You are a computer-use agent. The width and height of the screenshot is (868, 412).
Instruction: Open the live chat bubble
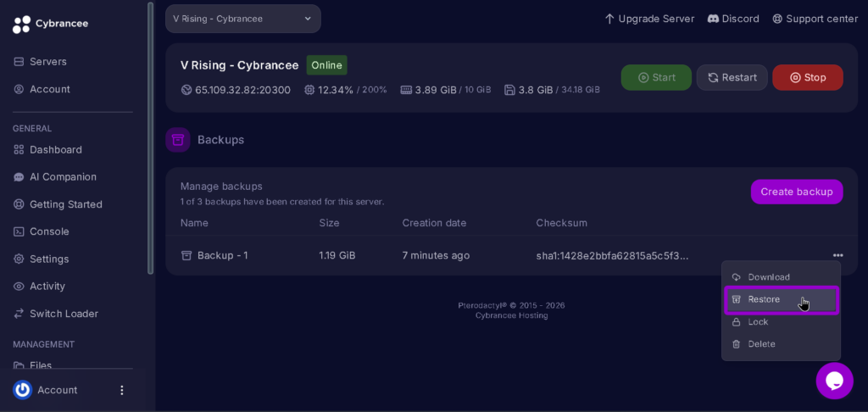click(x=834, y=381)
